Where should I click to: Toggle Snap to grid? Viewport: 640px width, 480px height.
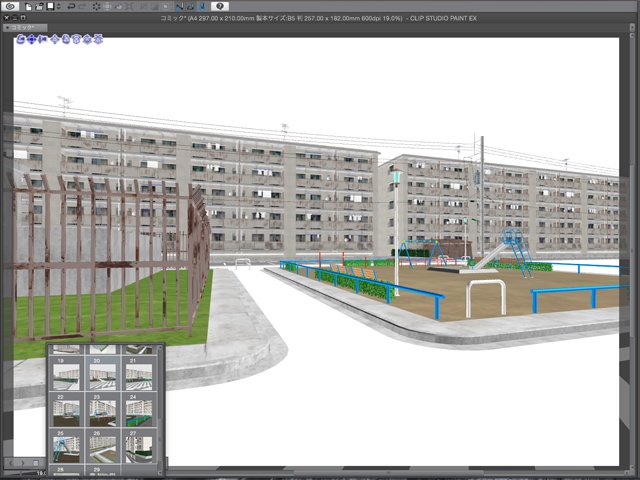coord(202,7)
